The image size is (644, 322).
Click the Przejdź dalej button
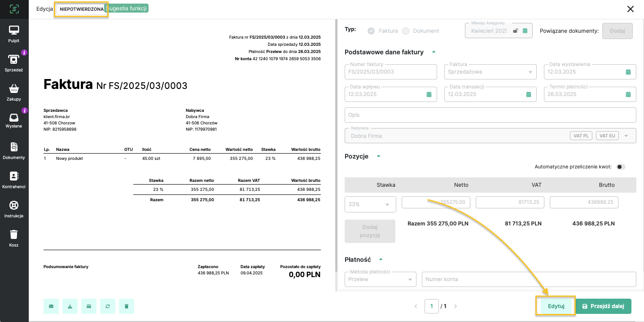click(x=603, y=306)
